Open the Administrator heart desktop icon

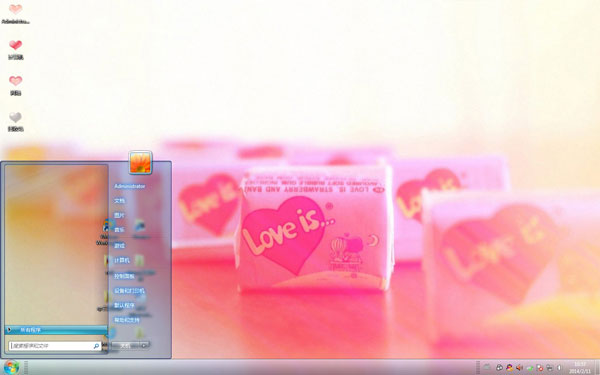point(15,14)
